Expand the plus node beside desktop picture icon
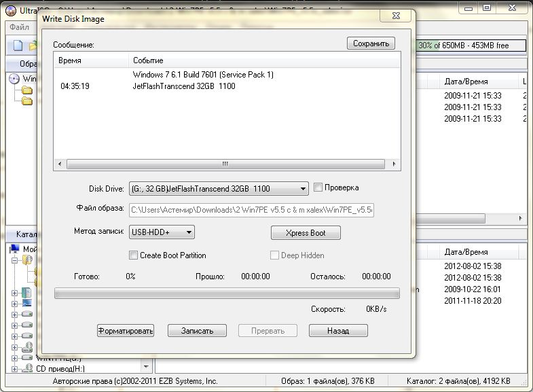 [x=14, y=304]
